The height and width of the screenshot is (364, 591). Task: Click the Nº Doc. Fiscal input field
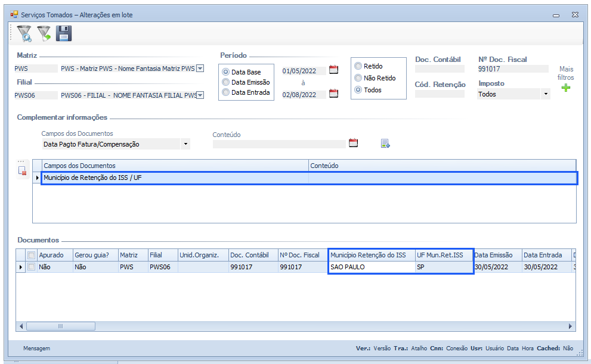click(x=512, y=69)
